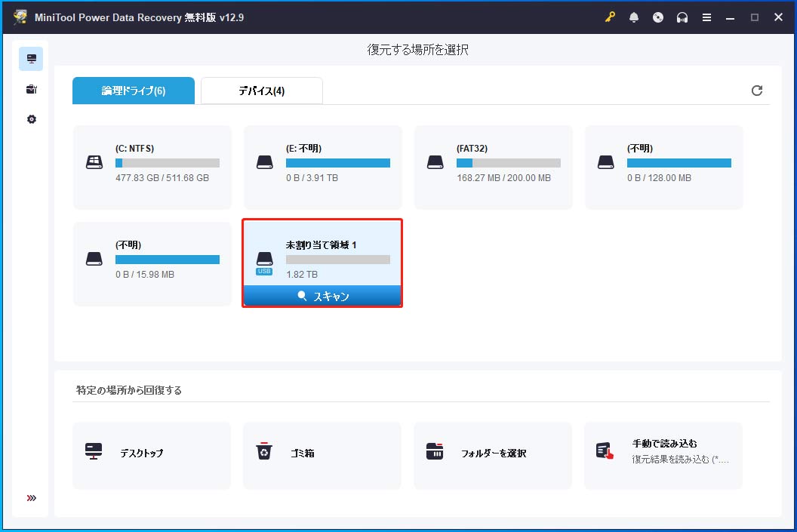Click the MiniTool app logo icon
This screenshot has height=532, width=797.
click(20, 17)
